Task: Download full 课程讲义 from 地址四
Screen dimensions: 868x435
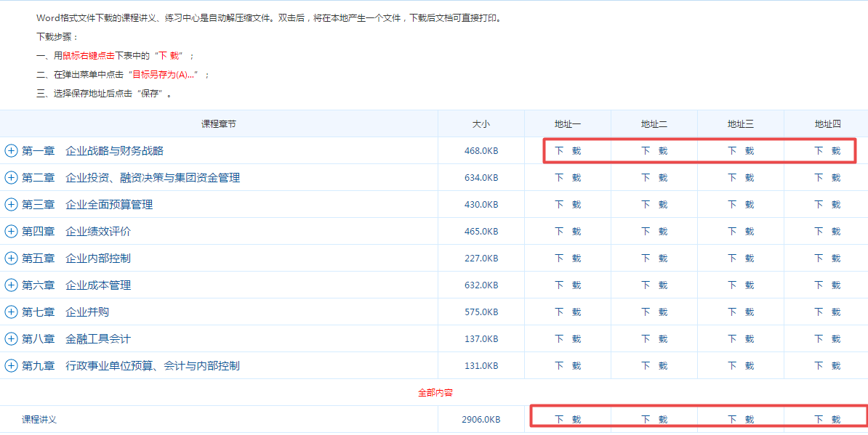Action: 827,420
